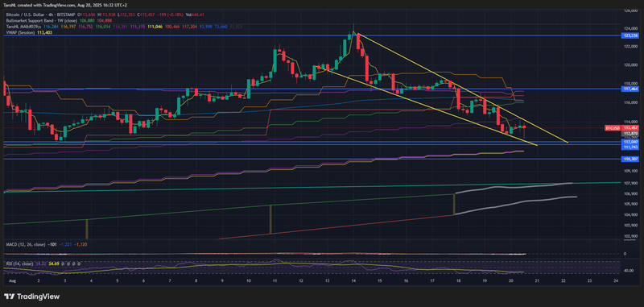Open the MACD (12, 26, close) legend

25,244
